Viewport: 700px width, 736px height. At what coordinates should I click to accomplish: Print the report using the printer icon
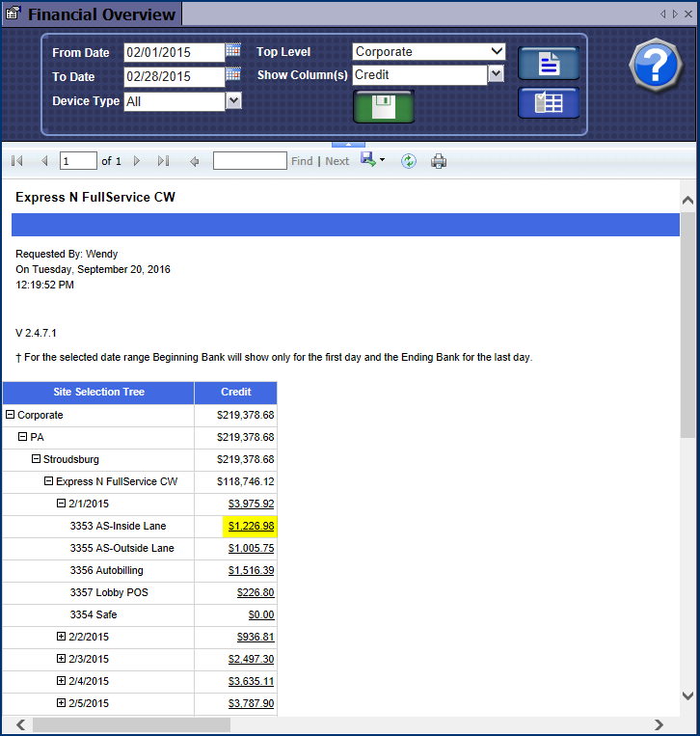click(x=439, y=161)
